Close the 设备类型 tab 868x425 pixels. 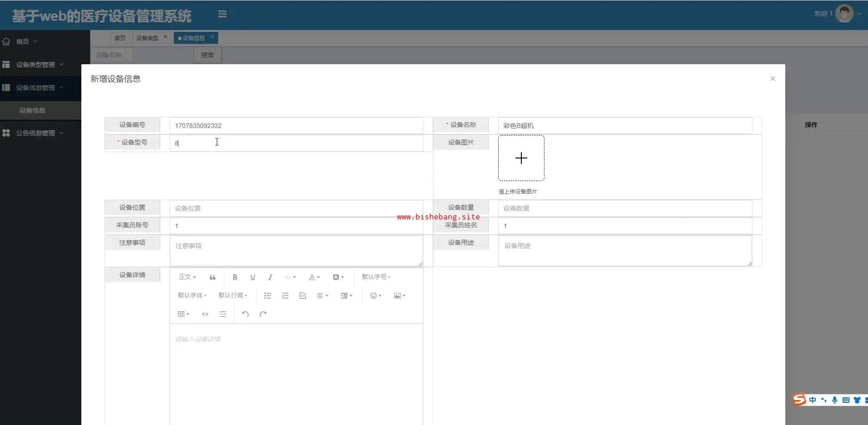pyautogui.click(x=165, y=36)
